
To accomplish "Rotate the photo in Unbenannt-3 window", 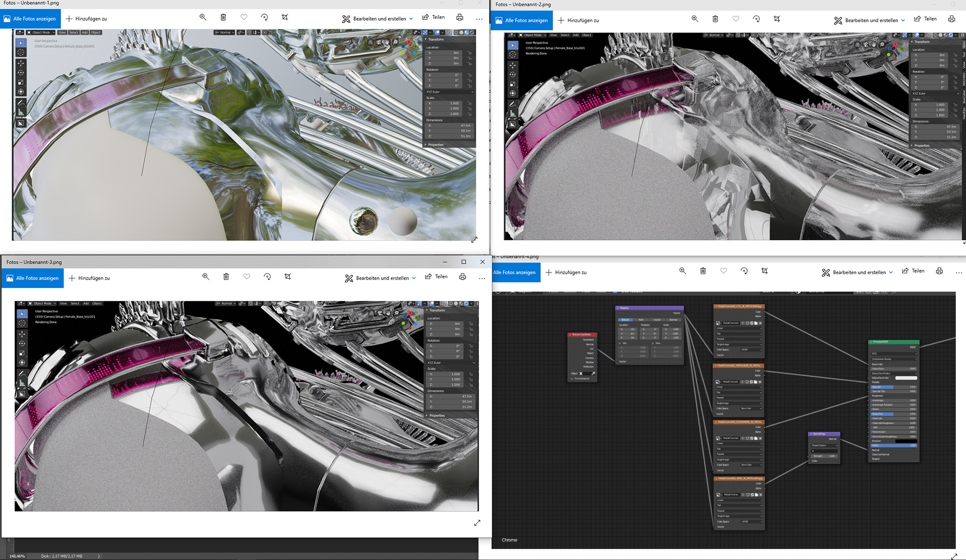I will 267,277.
